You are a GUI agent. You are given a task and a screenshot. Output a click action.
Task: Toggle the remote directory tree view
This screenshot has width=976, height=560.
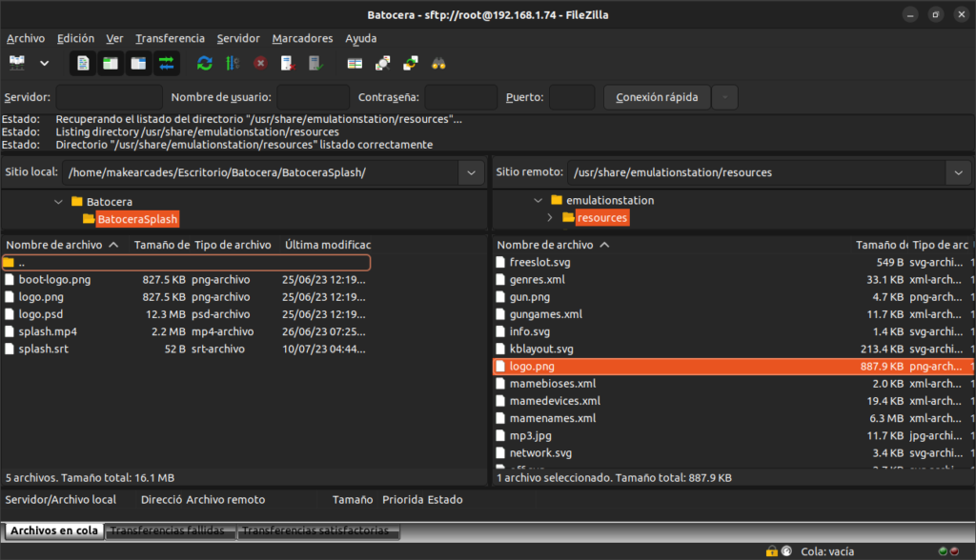click(138, 63)
